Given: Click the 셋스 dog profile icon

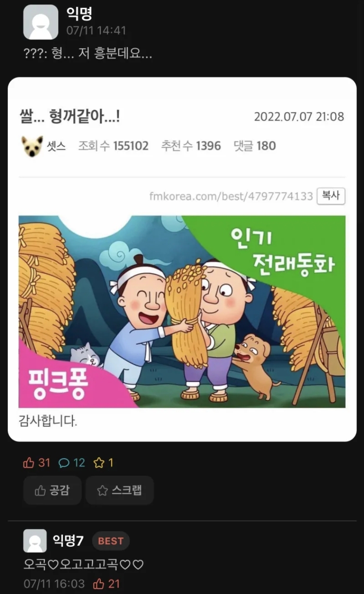Looking at the screenshot, I should pos(32,146).
